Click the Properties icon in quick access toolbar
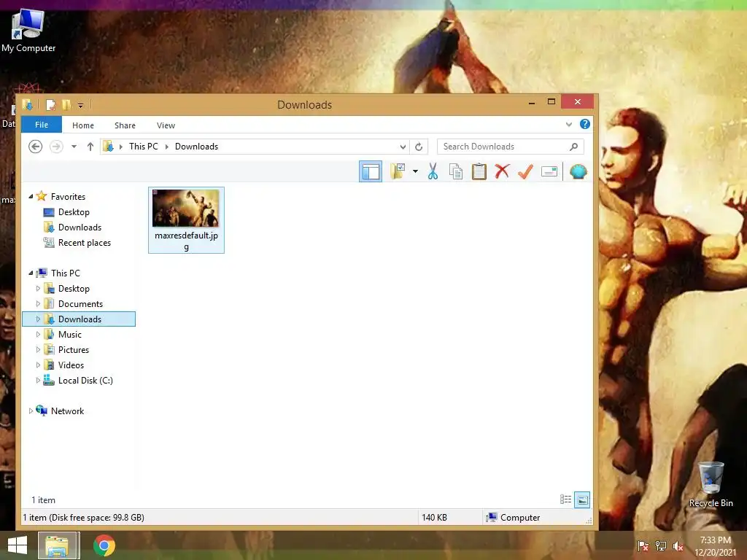747x560 pixels. coord(50,105)
